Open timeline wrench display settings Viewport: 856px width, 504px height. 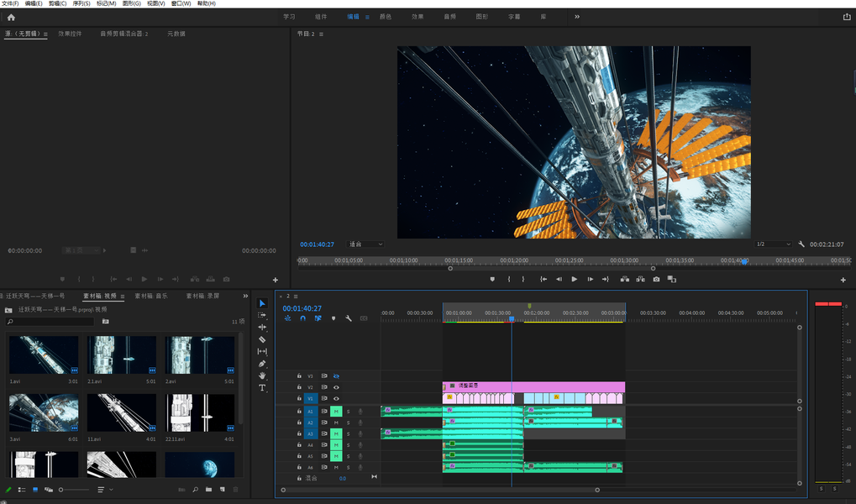pos(349,318)
